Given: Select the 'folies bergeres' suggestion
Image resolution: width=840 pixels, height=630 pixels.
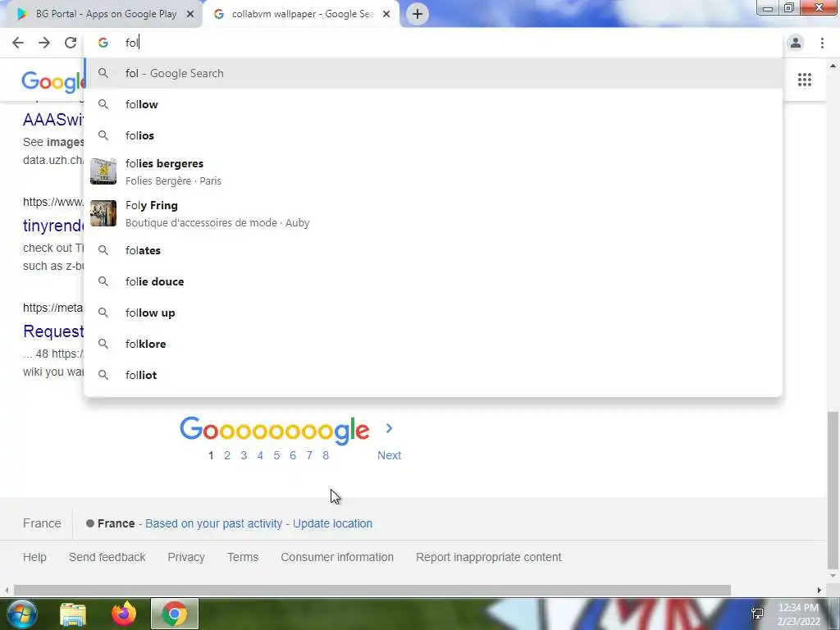Looking at the screenshot, I should (433, 171).
